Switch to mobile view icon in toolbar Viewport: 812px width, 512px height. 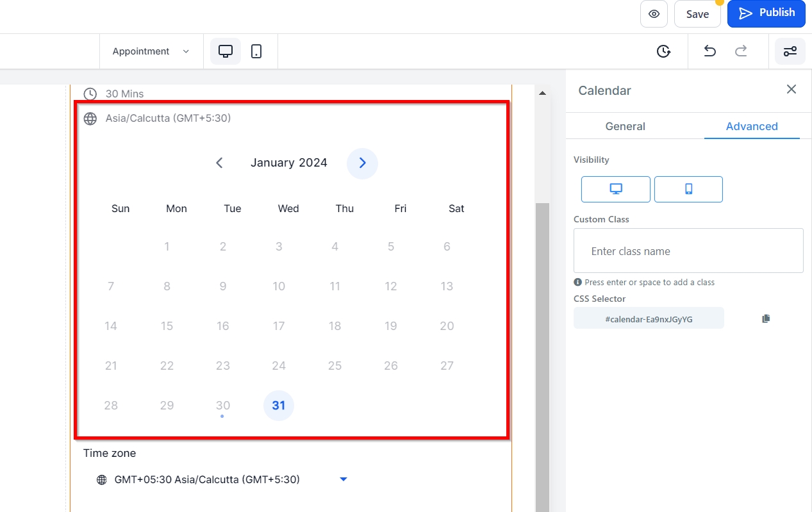(256, 51)
